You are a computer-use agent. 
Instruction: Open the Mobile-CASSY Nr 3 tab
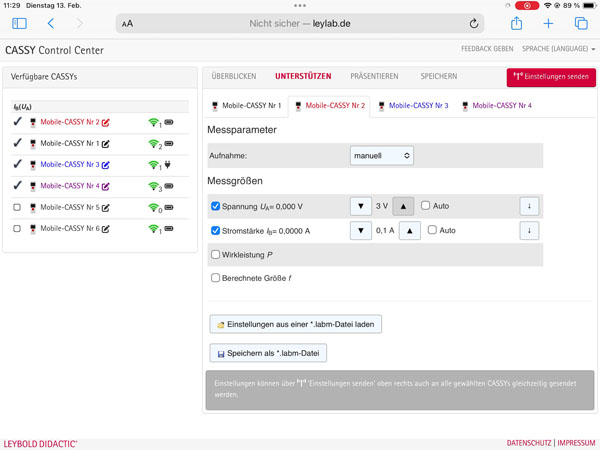coord(412,105)
